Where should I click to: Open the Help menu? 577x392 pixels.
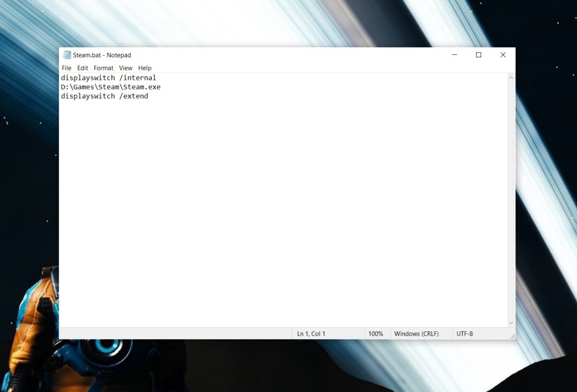click(x=145, y=68)
